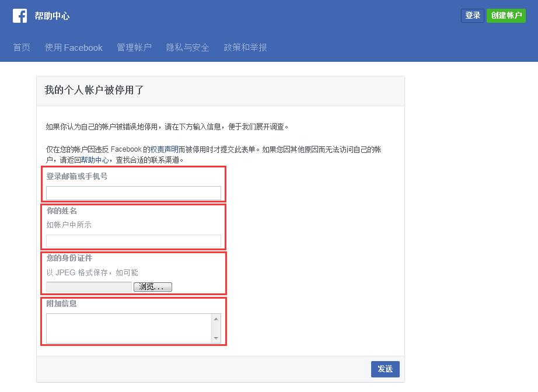The image size is (538, 392).
Task: Click the Facebook logo icon
Action: (x=20, y=16)
